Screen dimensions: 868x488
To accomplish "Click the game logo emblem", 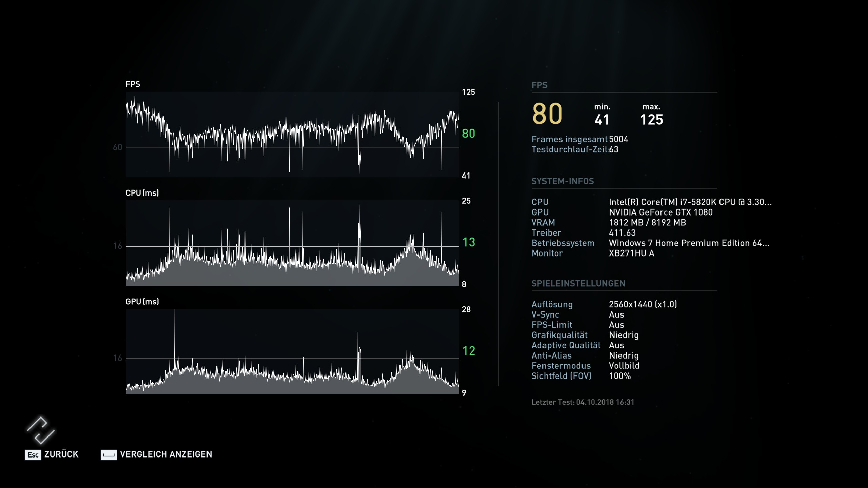I will pyautogui.click(x=41, y=430).
